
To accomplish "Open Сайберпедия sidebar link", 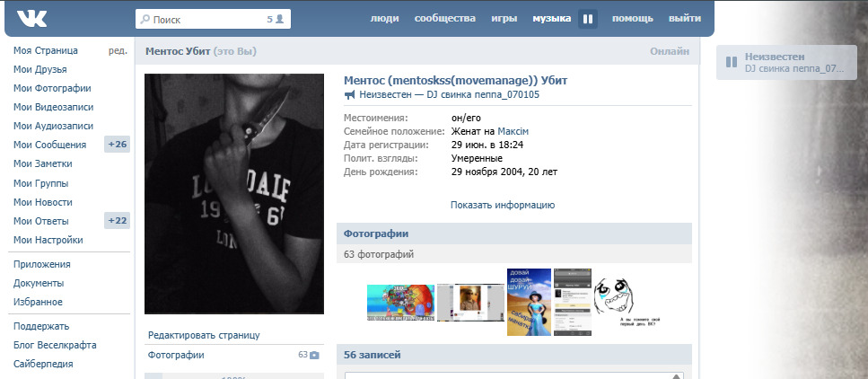I will point(43,364).
